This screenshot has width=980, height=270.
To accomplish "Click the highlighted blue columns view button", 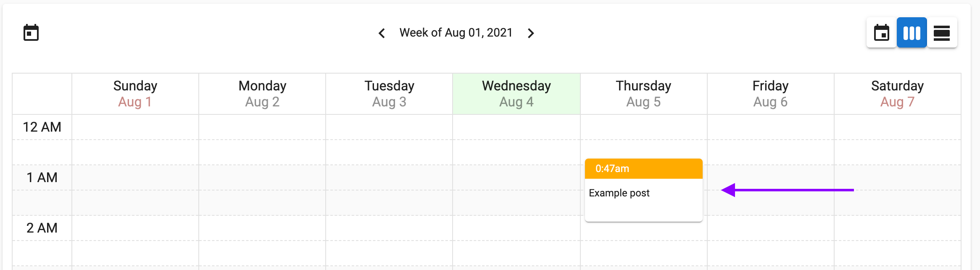I will [x=912, y=32].
